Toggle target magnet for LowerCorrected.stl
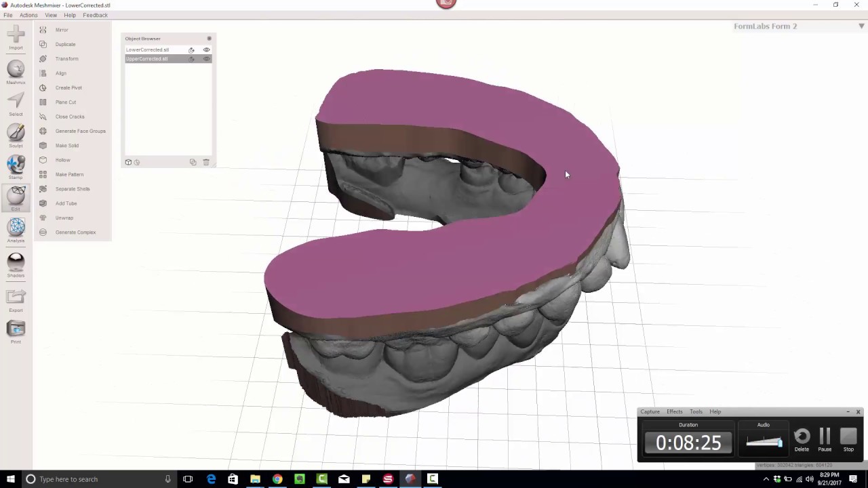 [x=192, y=49]
